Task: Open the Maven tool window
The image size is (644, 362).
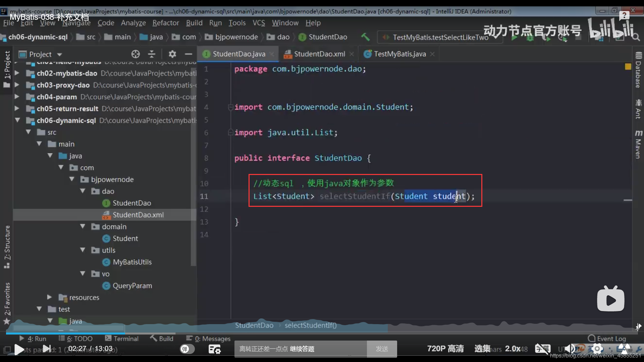Action: tap(638, 144)
